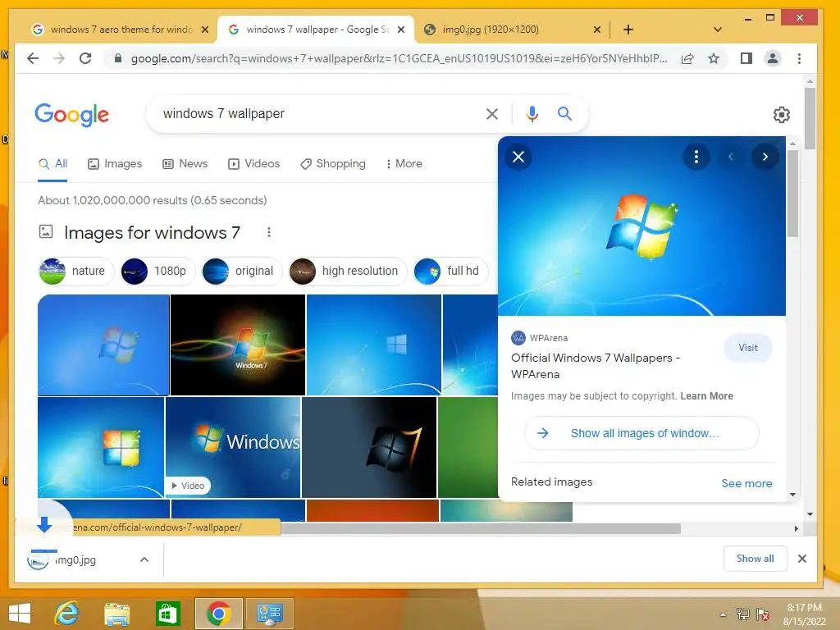Open Google search settings gear

click(782, 114)
